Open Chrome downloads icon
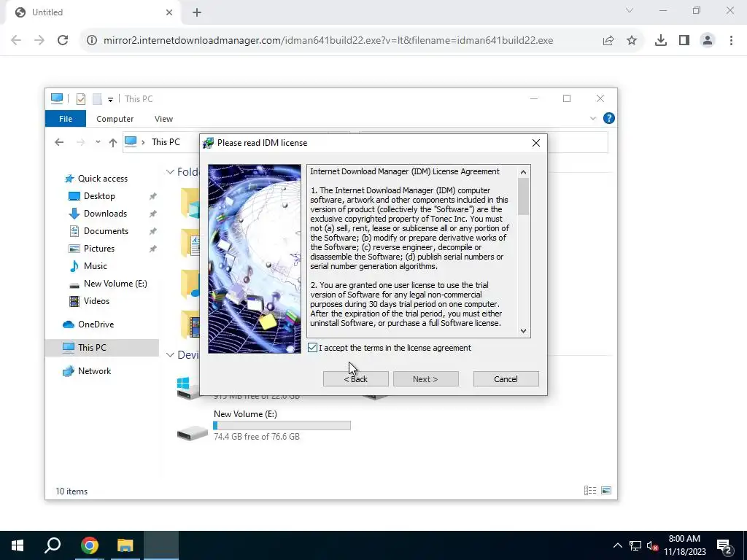747x560 pixels. point(661,41)
